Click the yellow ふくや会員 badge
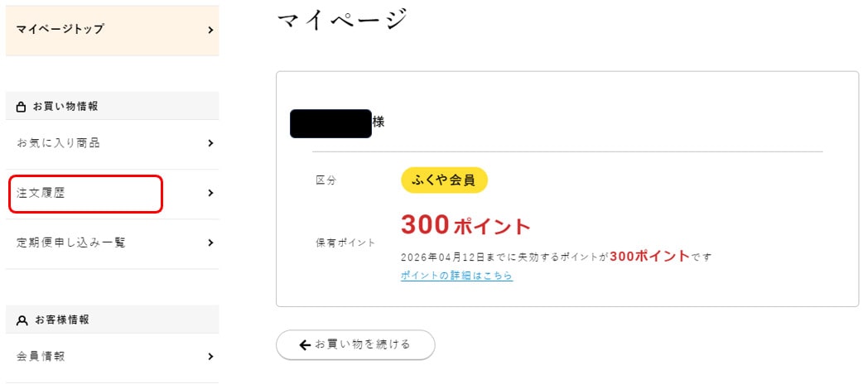This screenshot has width=868, height=389. [x=444, y=180]
